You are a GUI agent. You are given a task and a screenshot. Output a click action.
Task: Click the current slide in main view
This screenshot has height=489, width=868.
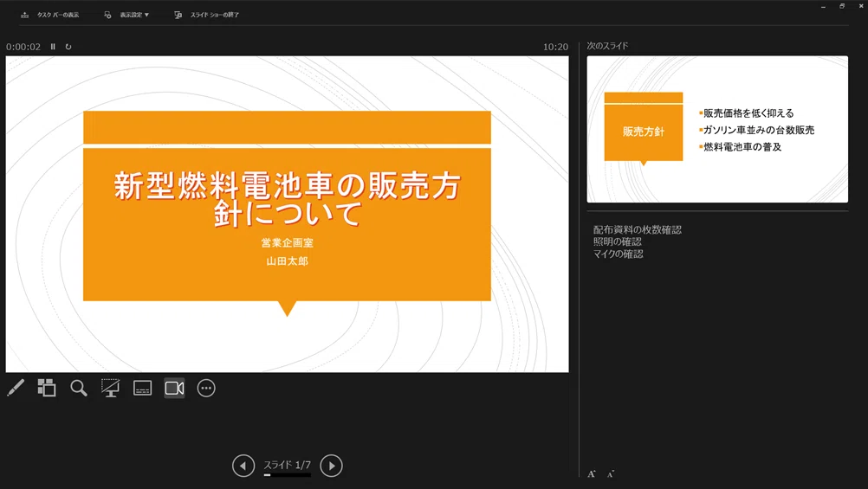[x=288, y=214]
